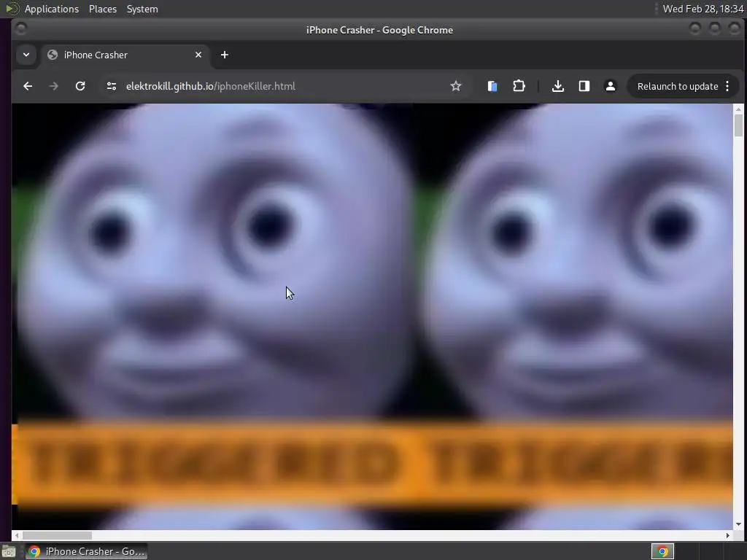This screenshot has height=560, width=747.
Task: Select iPhone Crasher taskbar window button
Action: (87, 551)
